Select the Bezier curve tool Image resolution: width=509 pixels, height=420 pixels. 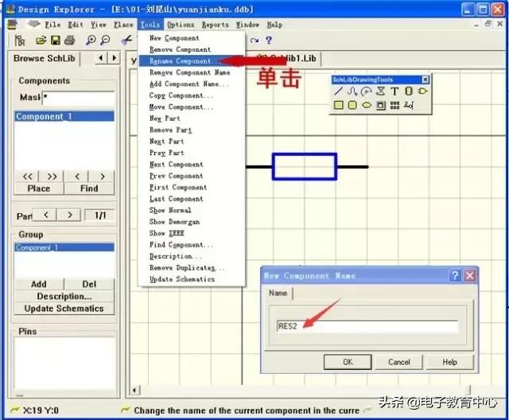352,91
